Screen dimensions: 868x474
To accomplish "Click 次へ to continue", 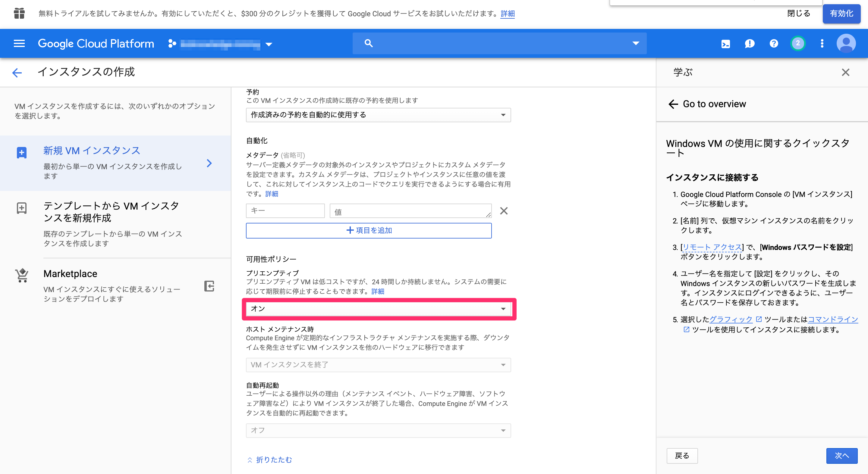I will (x=842, y=456).
